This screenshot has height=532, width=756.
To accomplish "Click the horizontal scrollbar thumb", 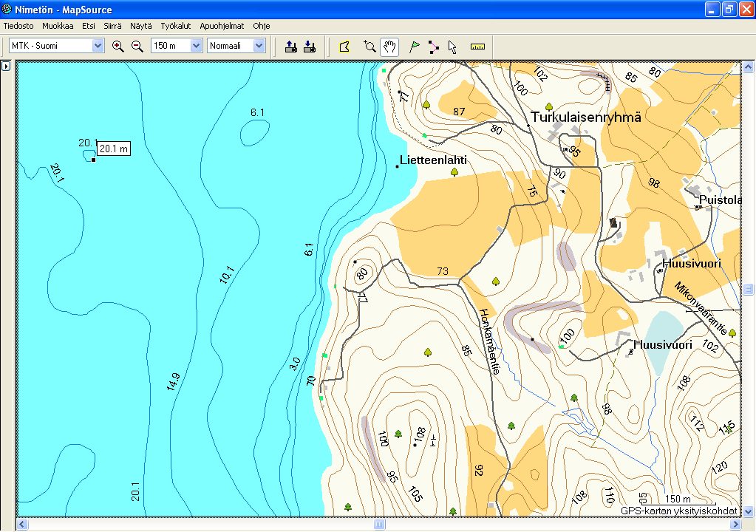I will 379,524.
